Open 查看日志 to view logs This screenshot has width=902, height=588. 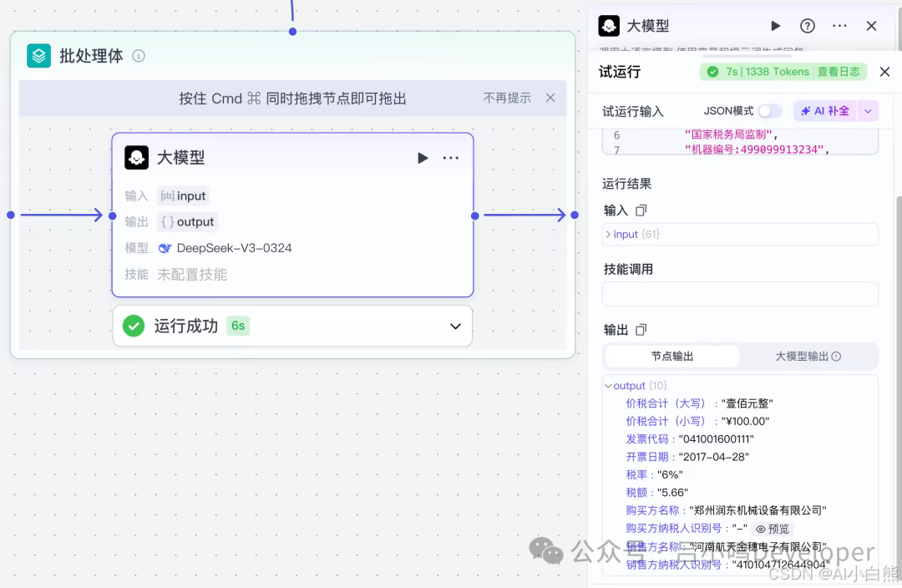(x=839, y=71)
